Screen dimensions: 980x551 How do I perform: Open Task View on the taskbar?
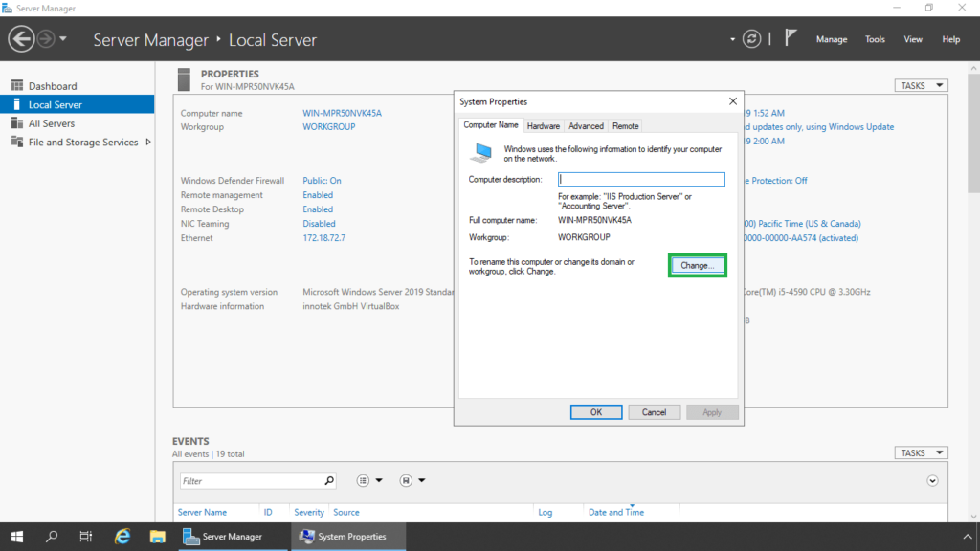[85, 537]
